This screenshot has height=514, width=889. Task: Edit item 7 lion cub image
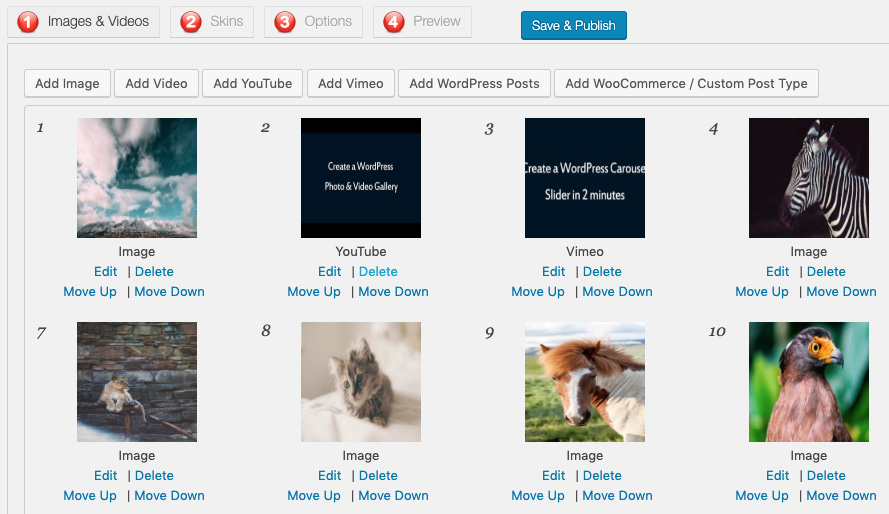point(105,475)
